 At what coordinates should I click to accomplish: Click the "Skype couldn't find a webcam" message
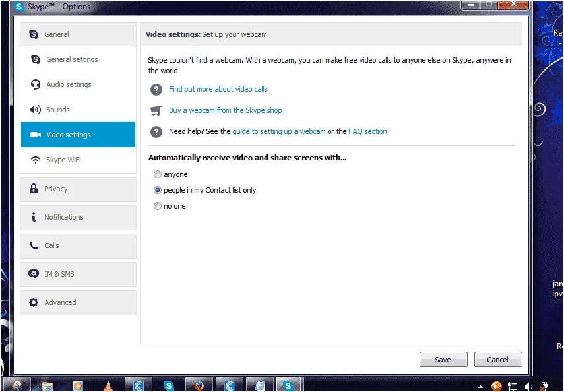[329, 65]
